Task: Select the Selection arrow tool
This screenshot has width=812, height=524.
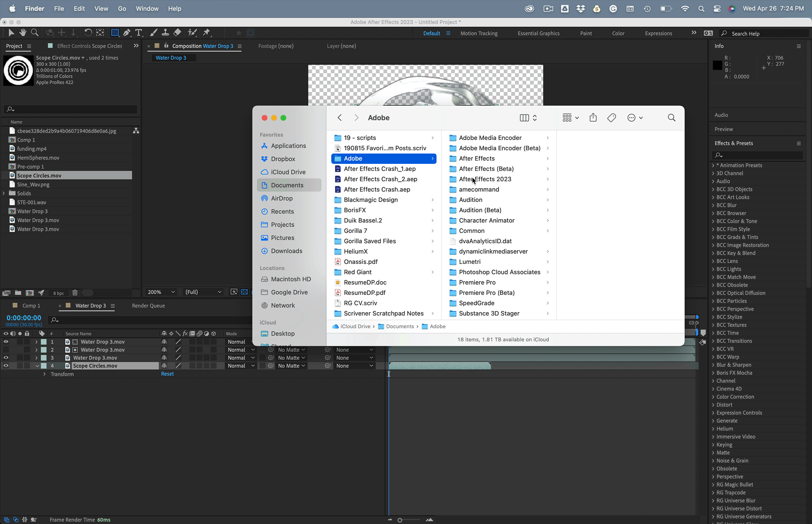Action: (11, 32)
